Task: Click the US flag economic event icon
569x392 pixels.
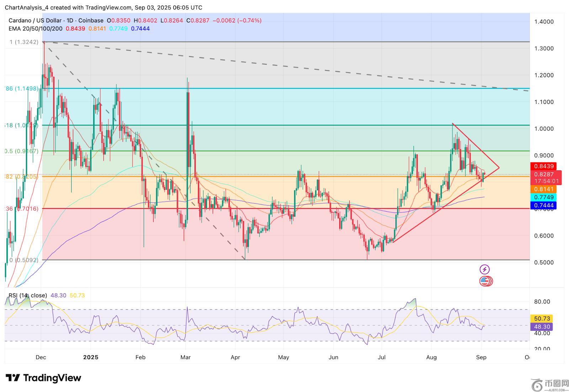Action: point(485,281)
